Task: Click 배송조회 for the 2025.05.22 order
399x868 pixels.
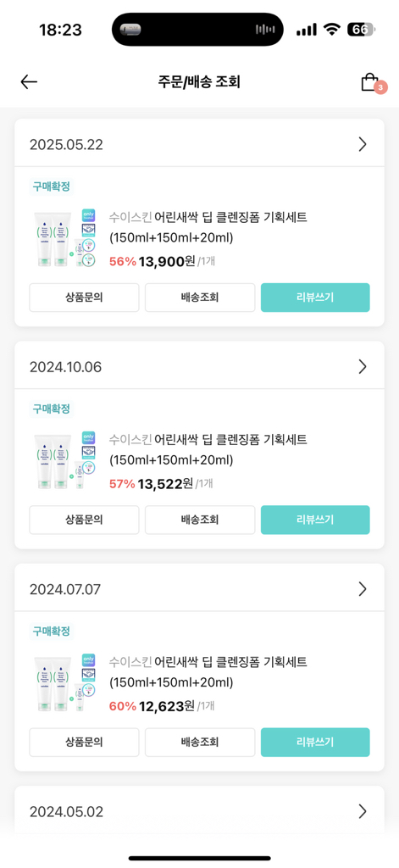Action: [x=200, y=298]
